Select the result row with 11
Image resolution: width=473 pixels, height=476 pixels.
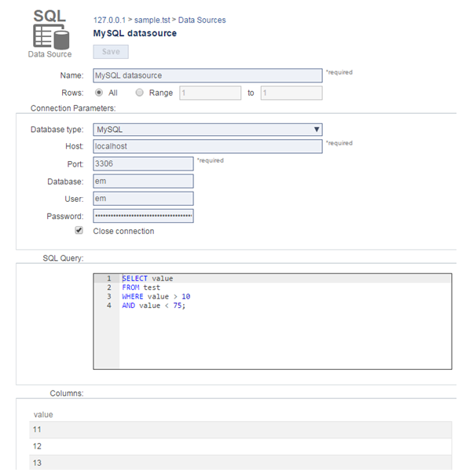click(240, 430)
